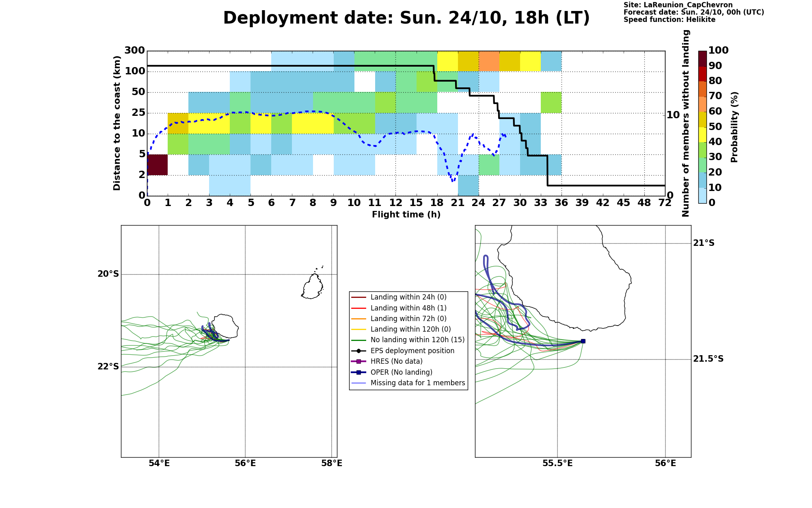Pick the light orange 60-70 colorbar segment
The height and width of the screenshot is (508, 812).
pyautogui.click(x=702, y=104)
